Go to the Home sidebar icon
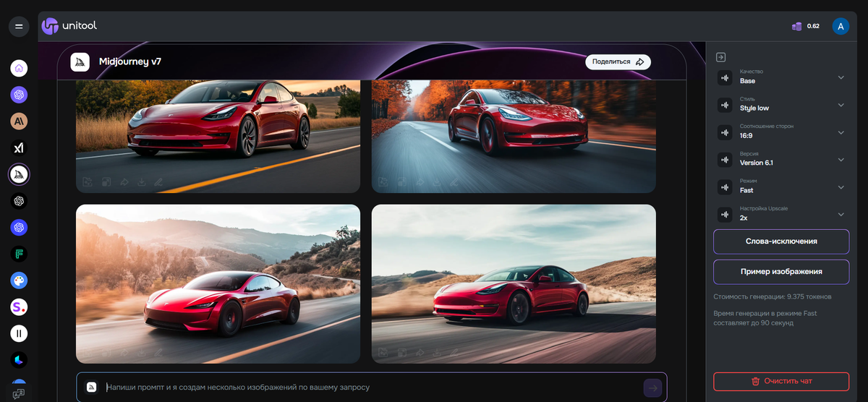The width and height of the screenshot is (868, 402). pos(19,69)
